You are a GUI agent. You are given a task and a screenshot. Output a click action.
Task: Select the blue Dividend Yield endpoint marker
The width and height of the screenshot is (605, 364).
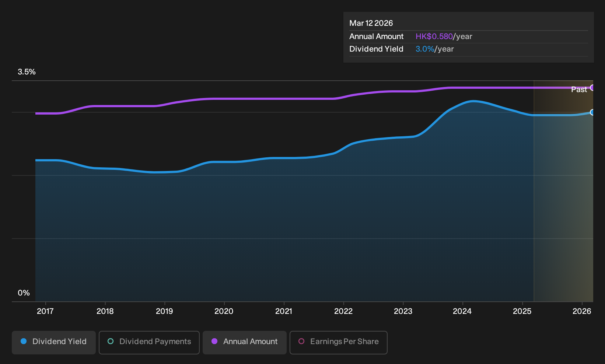coord(592,112)
